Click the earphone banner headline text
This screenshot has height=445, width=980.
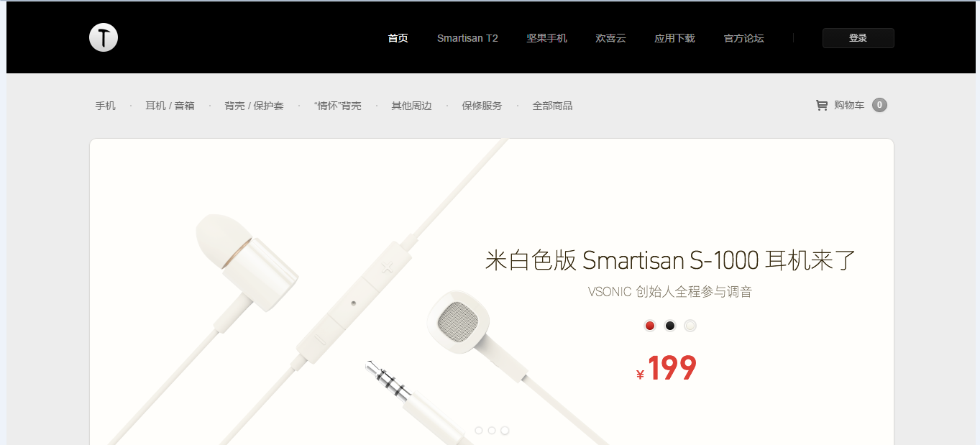671,260
